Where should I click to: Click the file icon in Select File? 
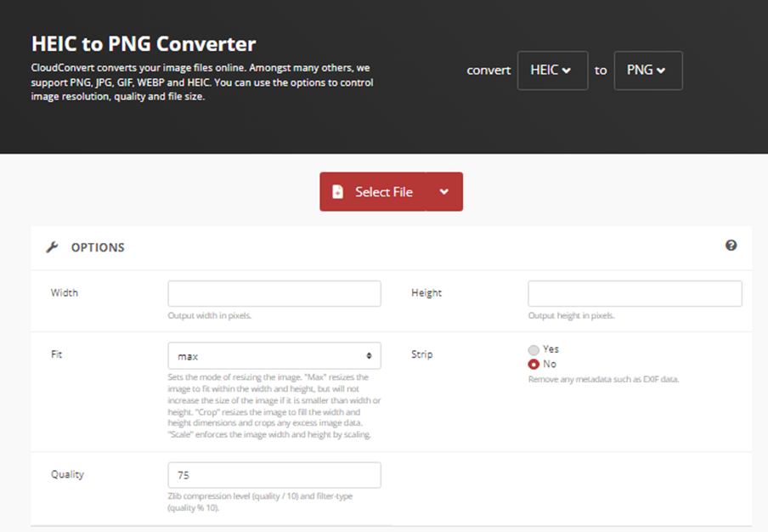pos(337,191)
